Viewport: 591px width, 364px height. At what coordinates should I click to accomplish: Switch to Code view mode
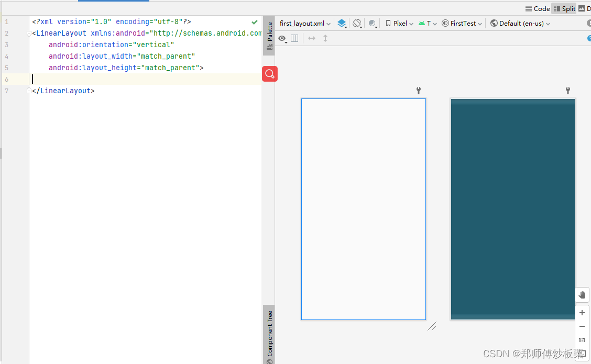[538, 8]
